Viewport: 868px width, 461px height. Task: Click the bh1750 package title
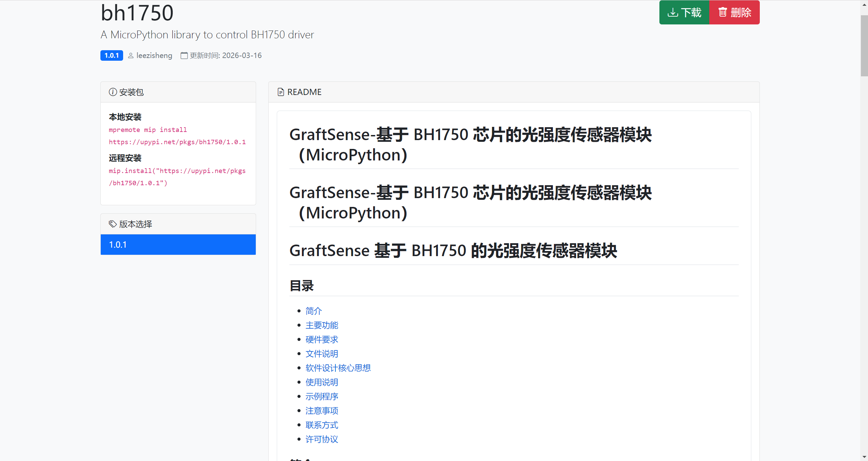137,13
